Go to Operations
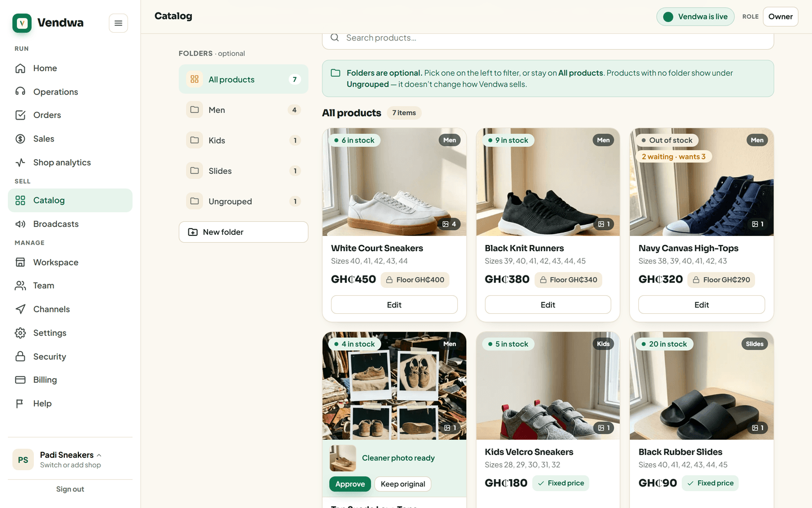This screenshot has width=812, height=508. [70, 92]
